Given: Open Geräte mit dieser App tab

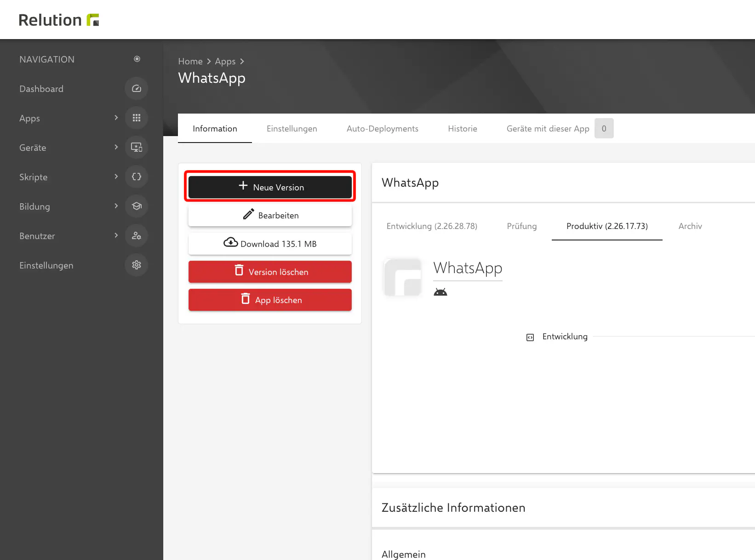Looking at the screenshot, I should pos(548,129).
